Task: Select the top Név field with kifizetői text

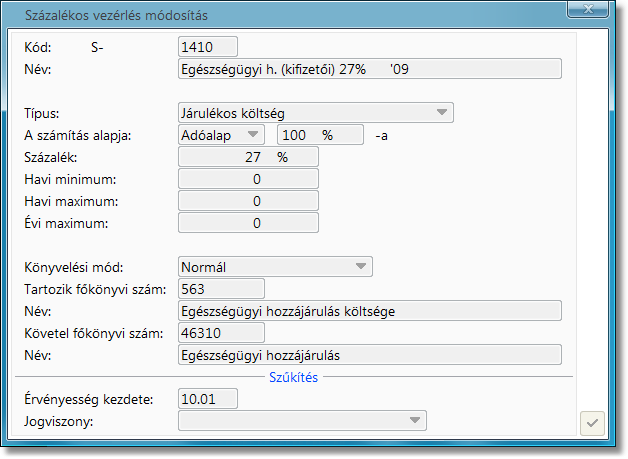Action: [369, 69]
